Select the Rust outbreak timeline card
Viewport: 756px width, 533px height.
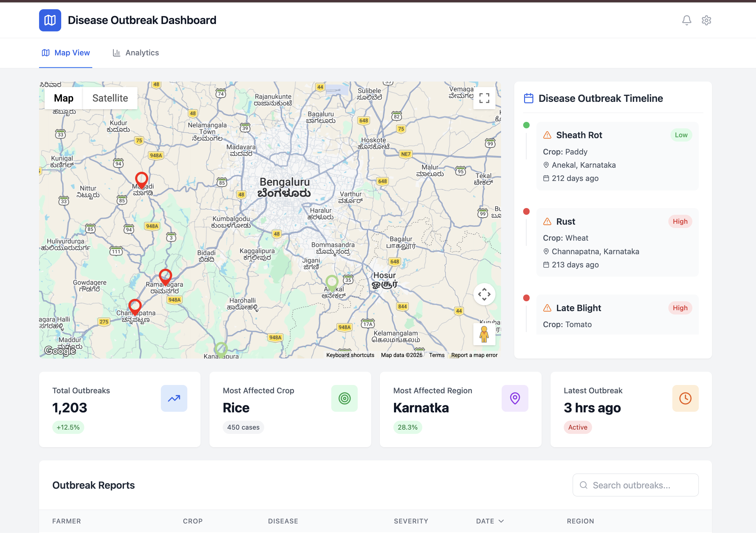coord(617,242)
